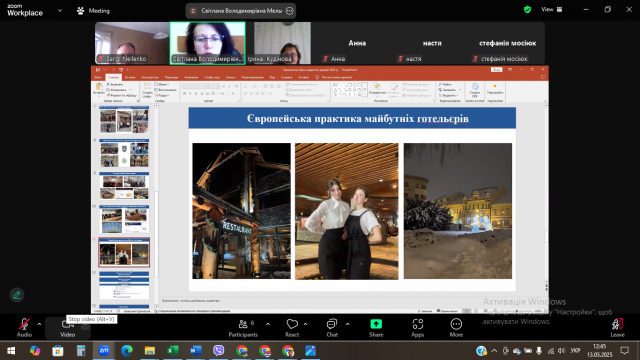Click the green encryption shield icon
Screen dimensions: 640x360
(527, 9)
